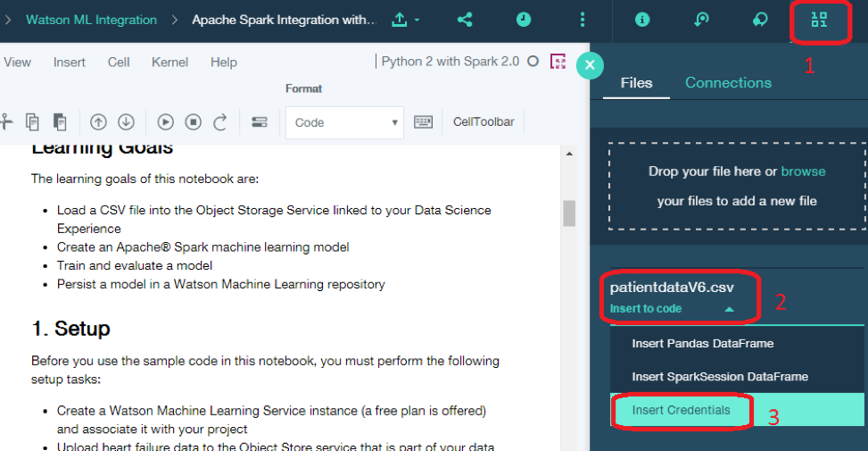Run the cell with play icon
This screenshot has height=451, width=868.
166,121
